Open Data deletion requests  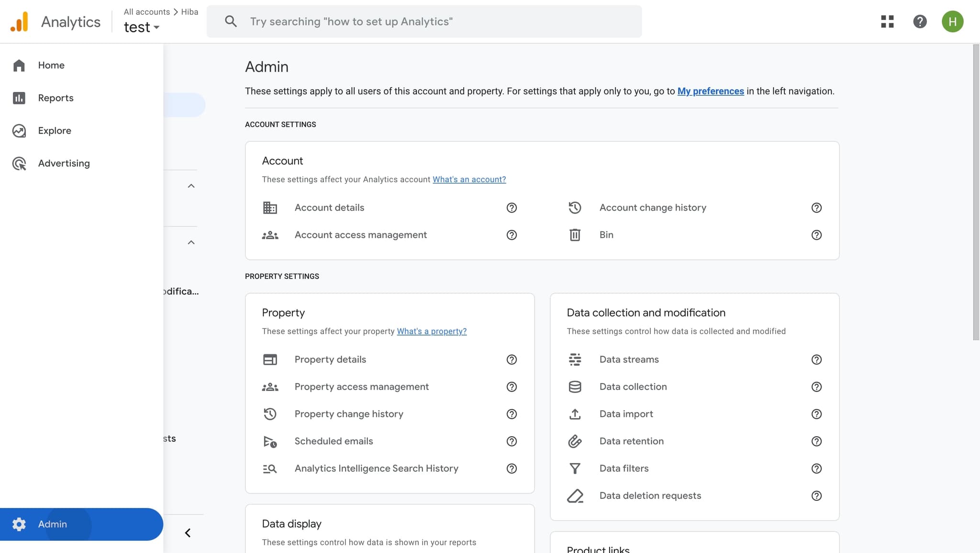pos(649,496)
